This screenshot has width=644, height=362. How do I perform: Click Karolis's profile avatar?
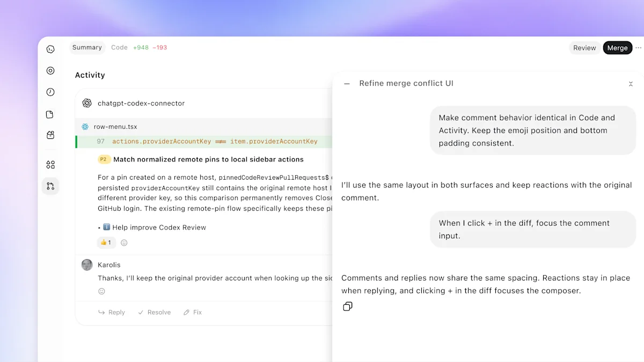[87, 265]
